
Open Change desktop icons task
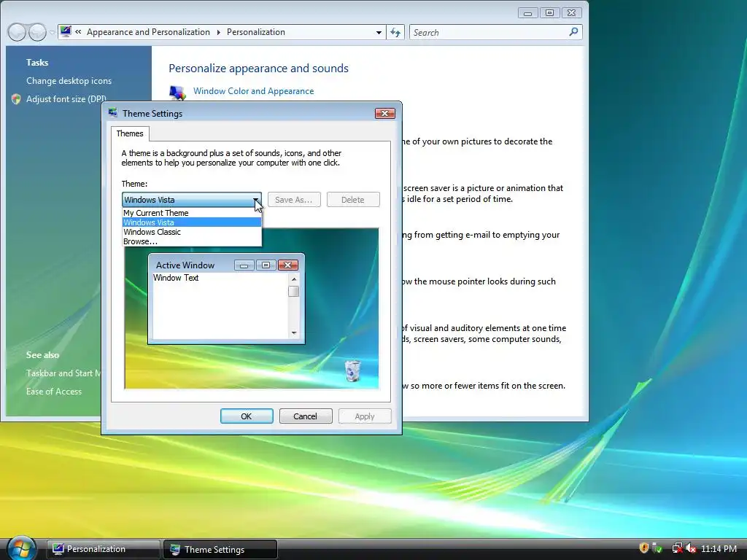point(69,81)
